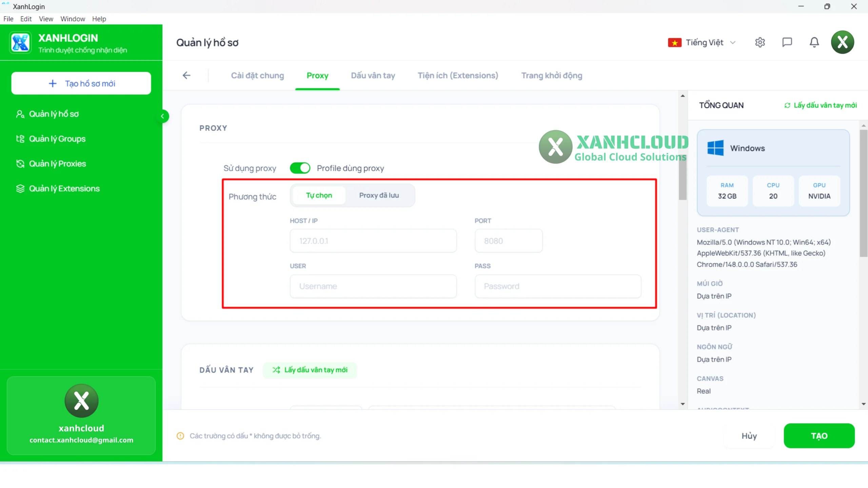The width and height of the screenshot is (868, 488).
Task: Click the Quản lý Proxies icon
Action: coord(20,164)
